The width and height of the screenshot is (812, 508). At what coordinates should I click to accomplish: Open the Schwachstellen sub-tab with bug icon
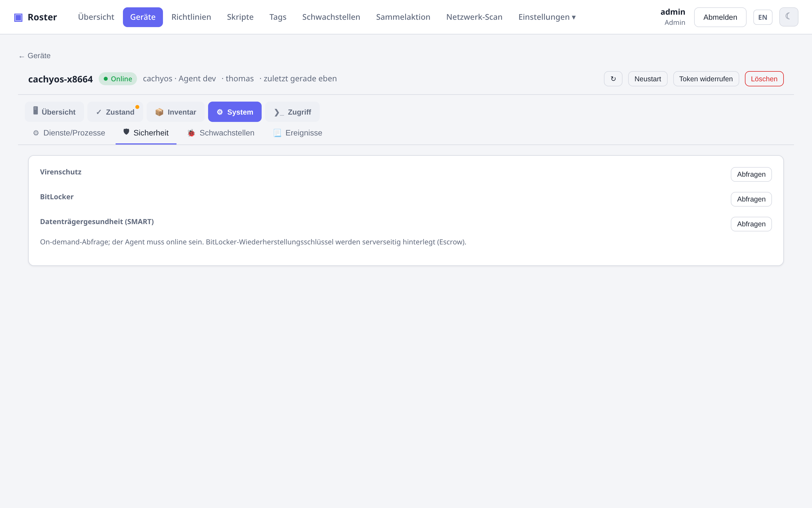221,133
